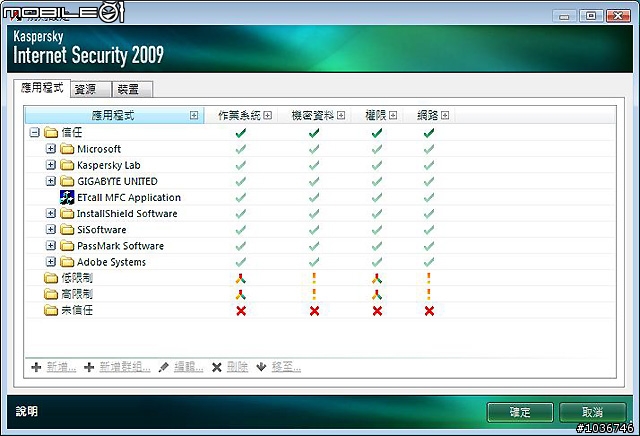Viewport: 640px width, 436px height.
Task: Click the InstallShield Software row 作業系統 checkmark
Action: [241, 214]
